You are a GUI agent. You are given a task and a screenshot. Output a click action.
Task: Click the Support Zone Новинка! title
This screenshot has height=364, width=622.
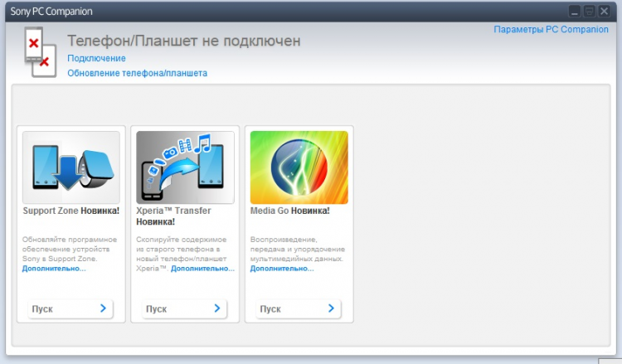pos(71,211)
